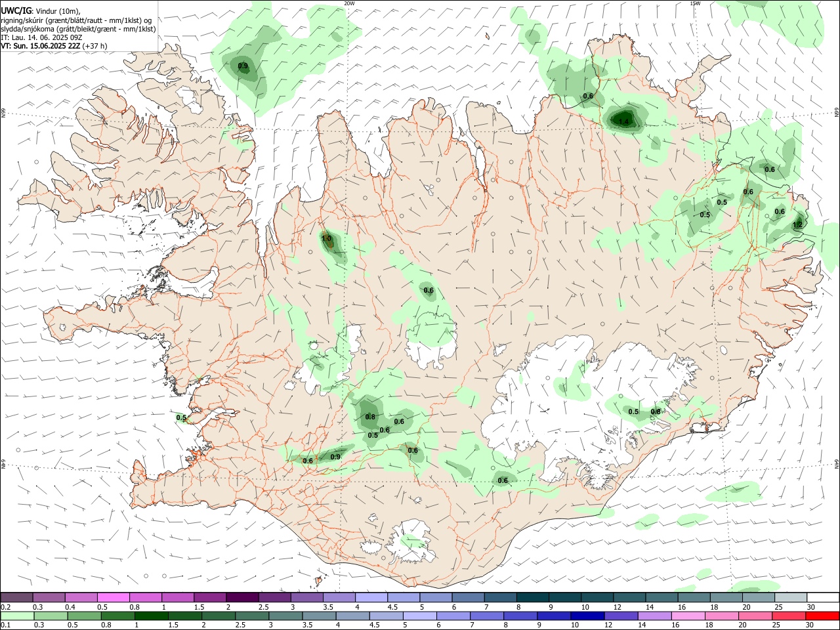
Task: Click the 64N latitude label on the right edge
Action: pyautogui.click(x=837, y=464)
